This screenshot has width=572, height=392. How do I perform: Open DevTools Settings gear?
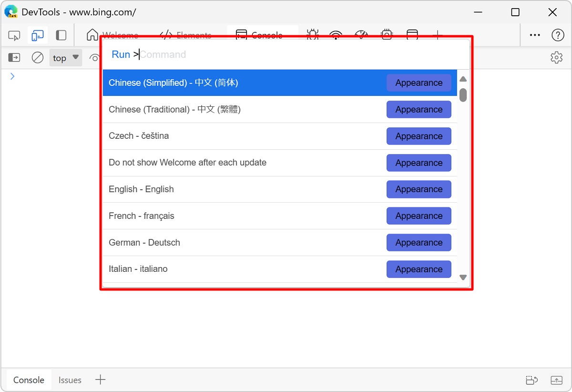pyautogui.click(x=556, y=57)
